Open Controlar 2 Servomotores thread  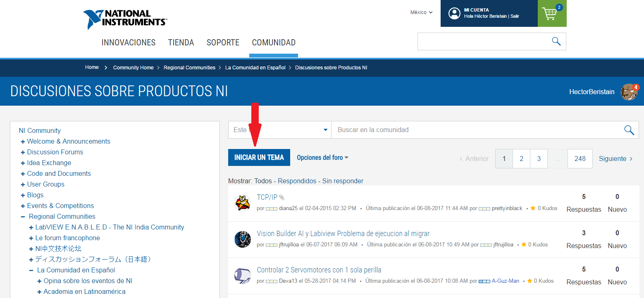point(319,270)
